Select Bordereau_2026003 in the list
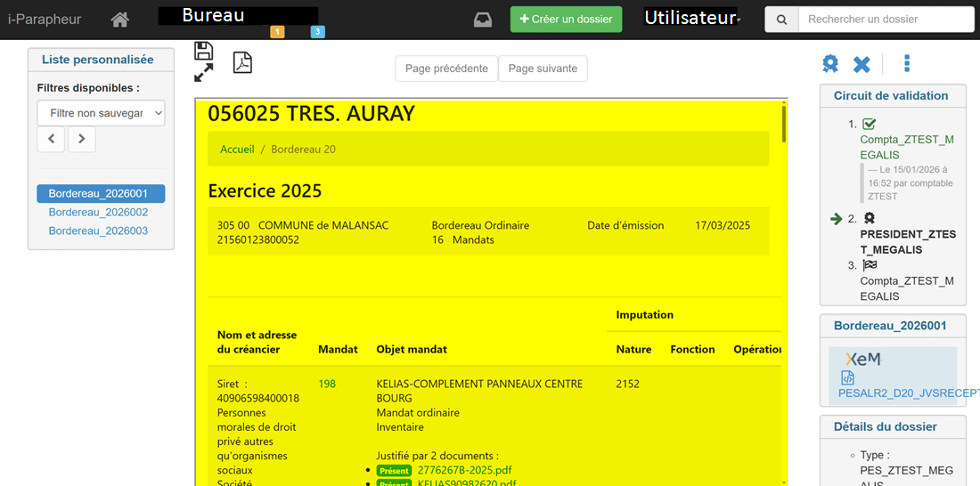Viewport: 980px width, 486px height. 98,231
